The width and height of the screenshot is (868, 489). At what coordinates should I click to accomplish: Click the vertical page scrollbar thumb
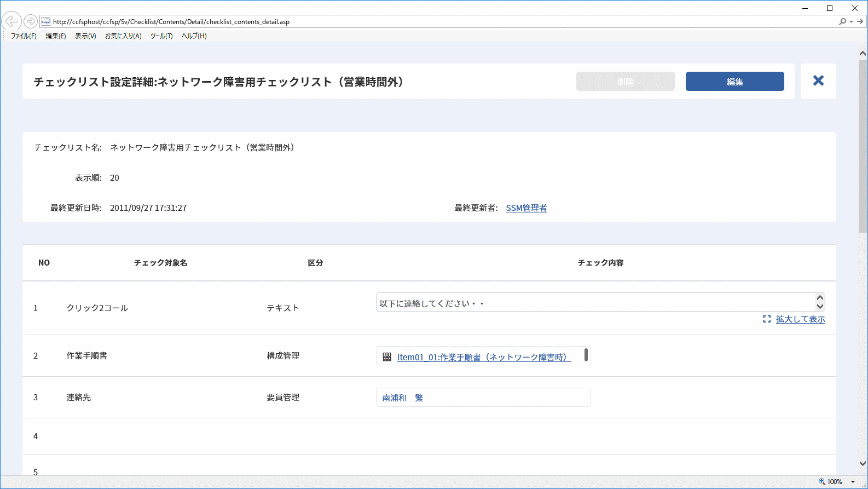pyautogui.click(x=863, y=146)
